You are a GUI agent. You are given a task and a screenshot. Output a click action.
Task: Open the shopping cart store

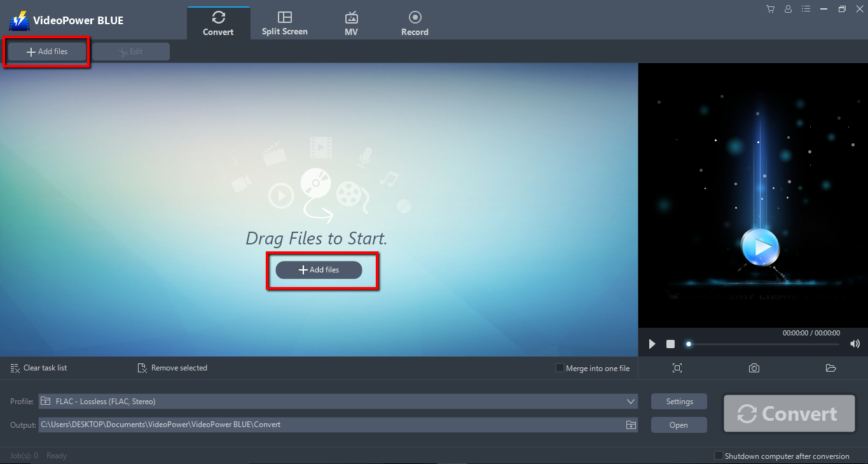point(770,9)
